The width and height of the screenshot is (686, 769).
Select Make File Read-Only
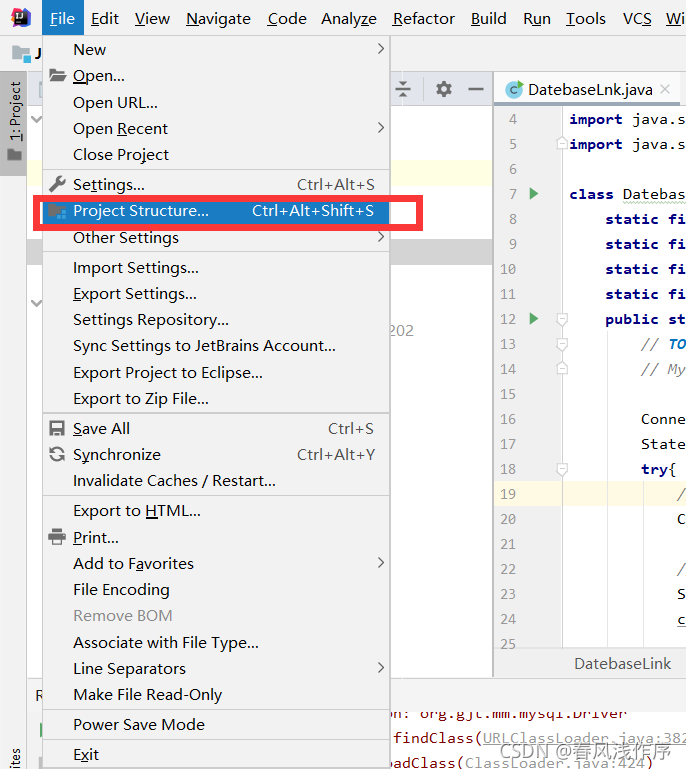pyautogui.click(x=216, y=694)
